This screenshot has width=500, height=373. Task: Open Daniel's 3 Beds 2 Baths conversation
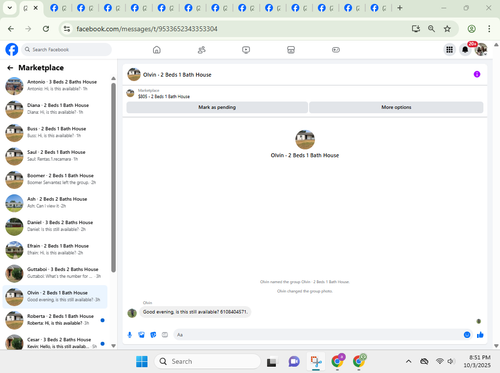click(55, 226)
